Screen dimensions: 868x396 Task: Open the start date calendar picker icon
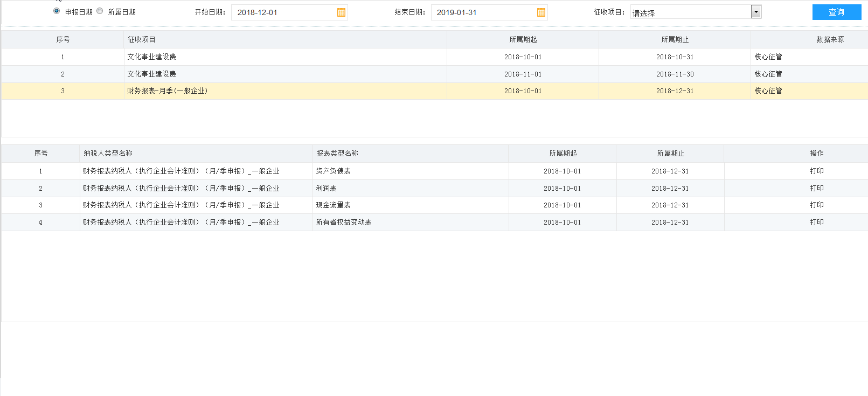point(341,12)
